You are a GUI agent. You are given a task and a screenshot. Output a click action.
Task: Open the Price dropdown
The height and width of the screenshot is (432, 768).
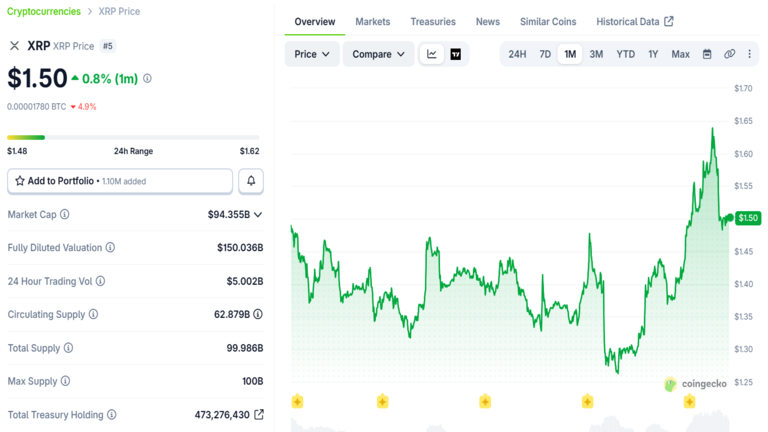(x=312, y=54)
